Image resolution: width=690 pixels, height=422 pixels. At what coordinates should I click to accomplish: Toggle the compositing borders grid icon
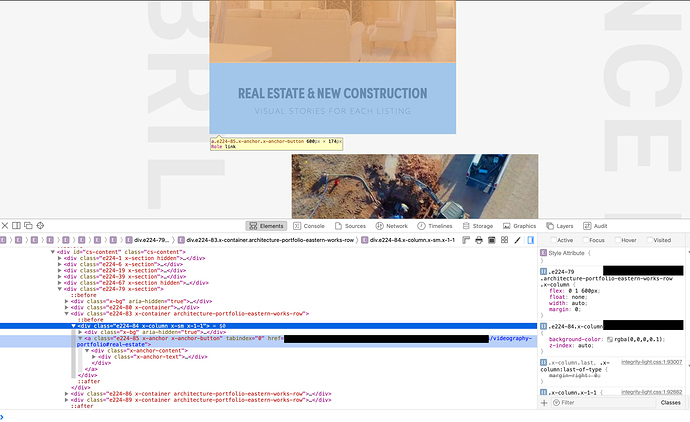504,240
